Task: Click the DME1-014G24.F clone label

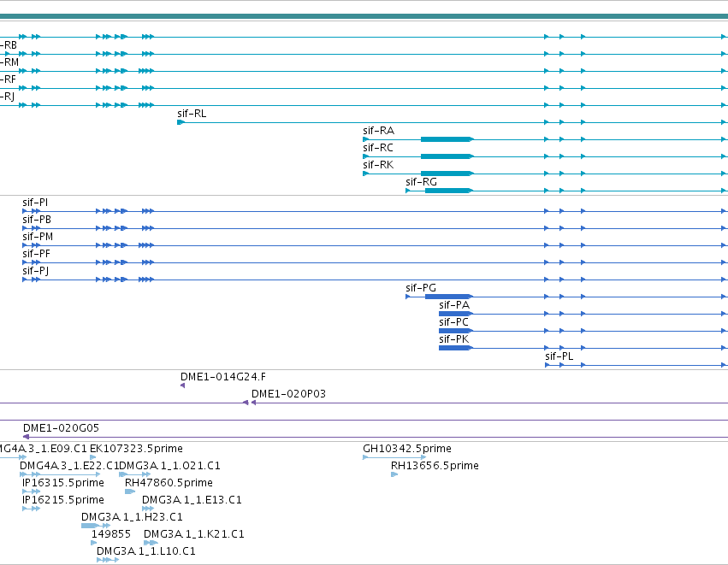Action: coord(223,377)
